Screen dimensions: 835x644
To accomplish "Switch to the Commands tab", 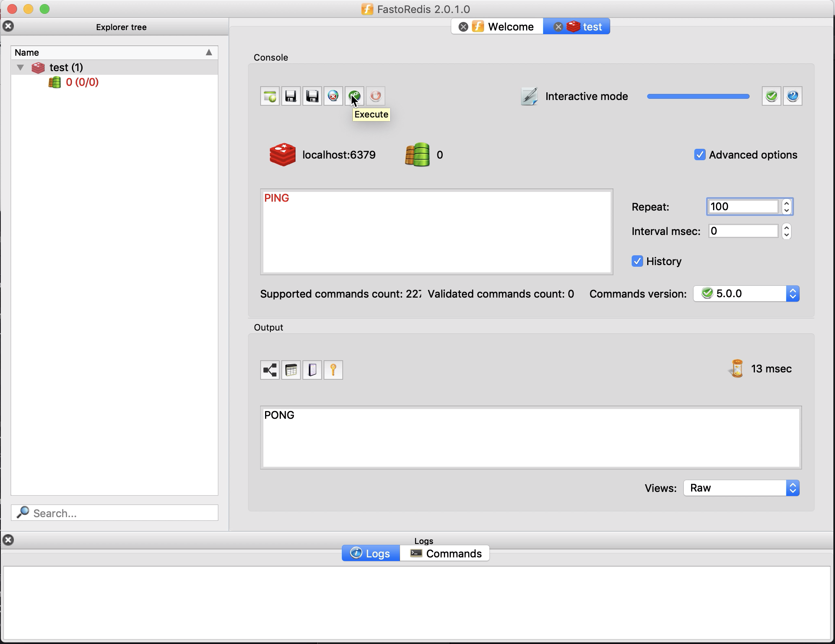I will coord(445,553).
